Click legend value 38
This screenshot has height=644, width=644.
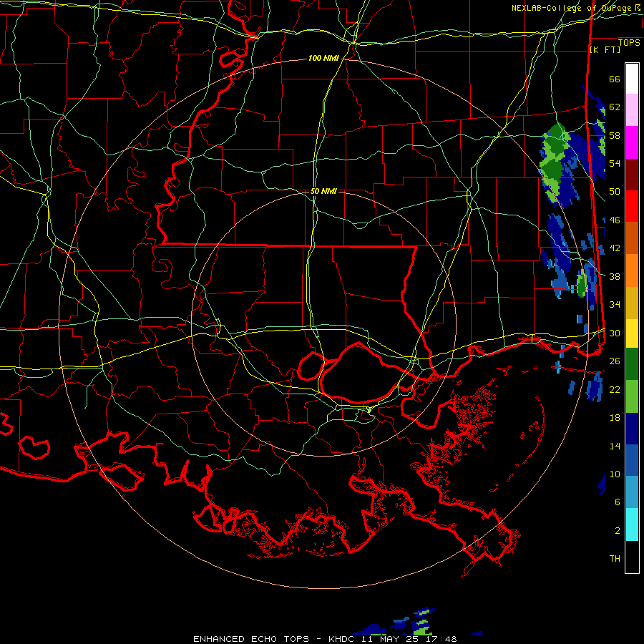(615, 276)
